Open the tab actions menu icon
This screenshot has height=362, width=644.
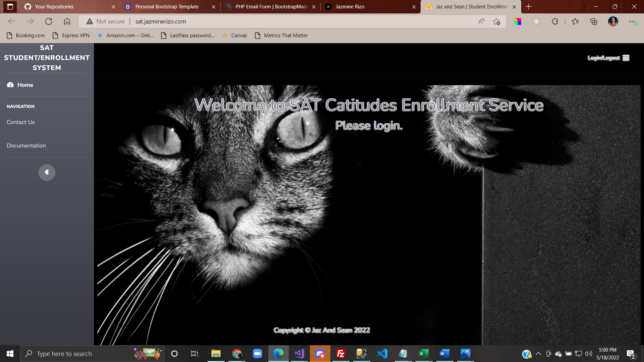pos(10,6)
